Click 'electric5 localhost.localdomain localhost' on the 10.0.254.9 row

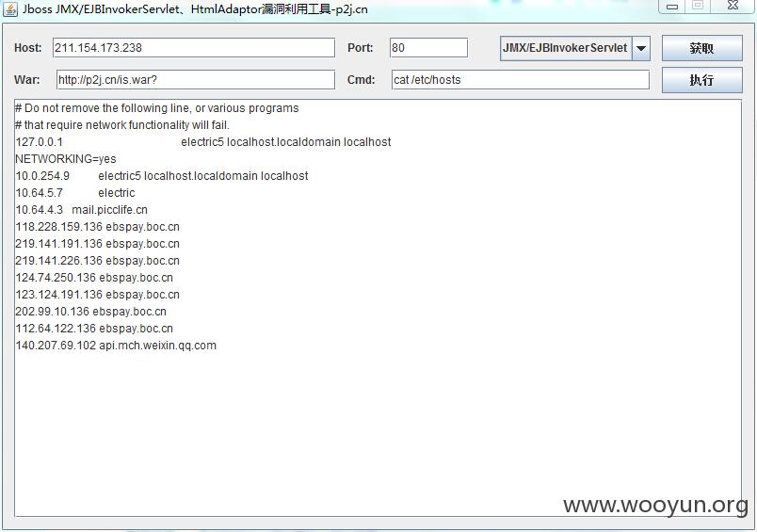coord(203,176)
